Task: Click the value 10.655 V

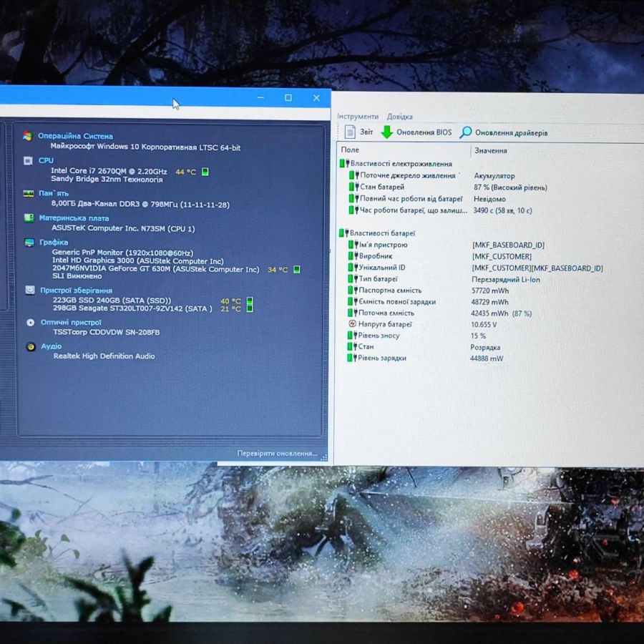Action: tap(484, 324)
